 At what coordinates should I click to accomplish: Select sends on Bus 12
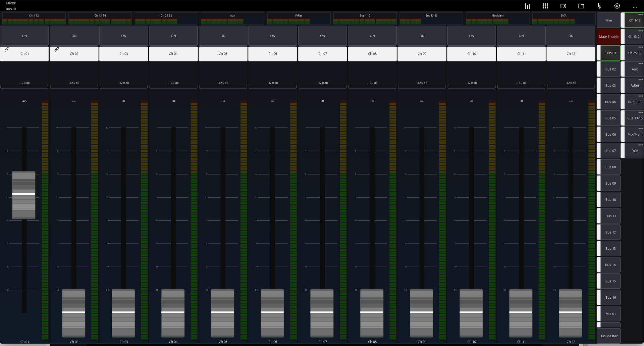609,232
